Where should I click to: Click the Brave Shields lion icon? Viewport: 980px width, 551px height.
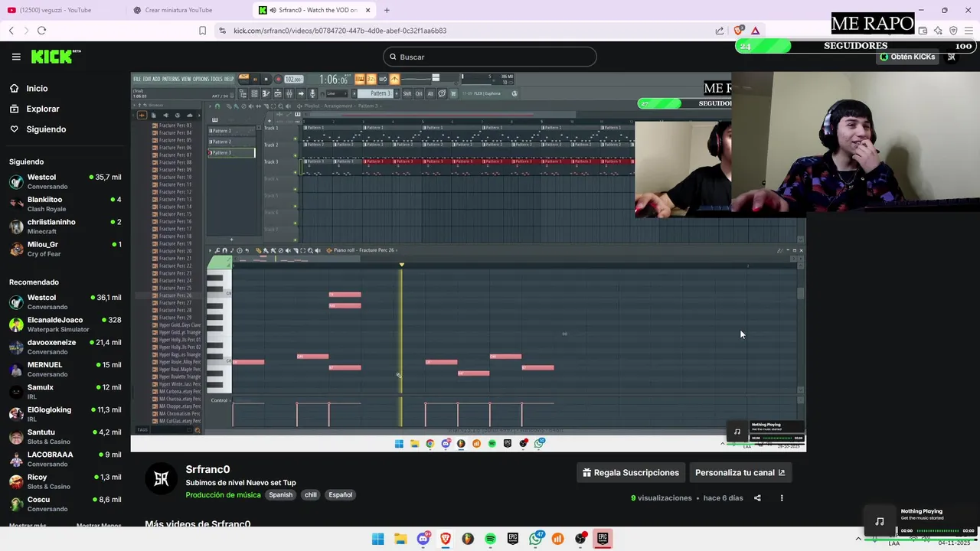738,31
